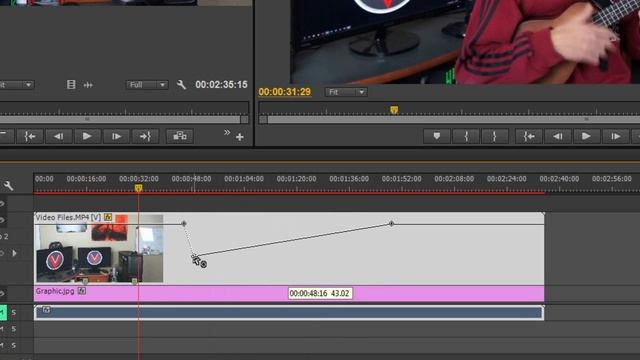Select the Graphic.jpg clip

point(289,293)
